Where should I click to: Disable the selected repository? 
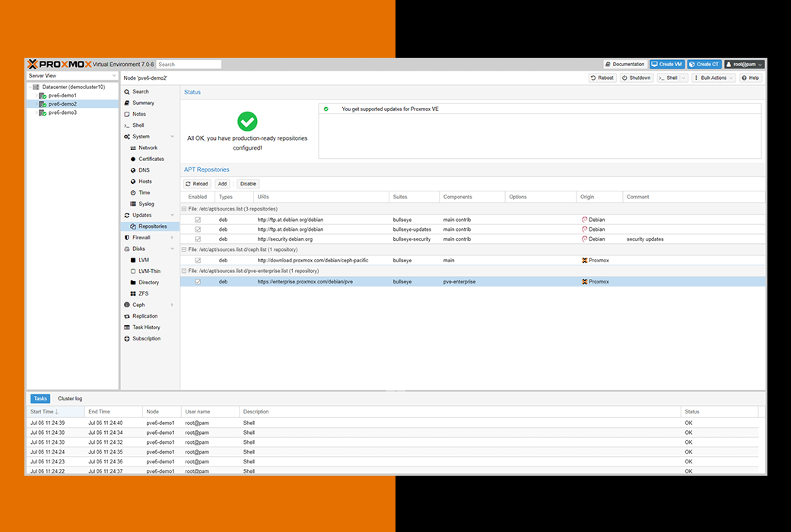coord(248,184)
